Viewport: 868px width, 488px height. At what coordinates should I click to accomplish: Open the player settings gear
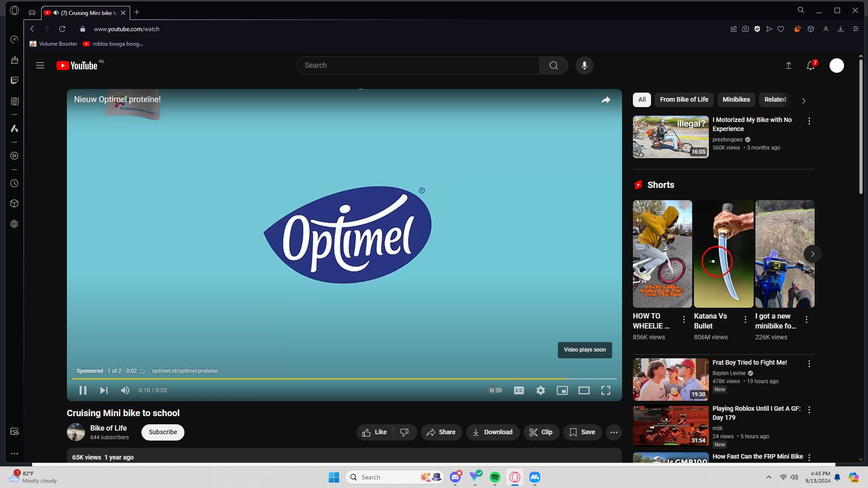coord(541,390)
